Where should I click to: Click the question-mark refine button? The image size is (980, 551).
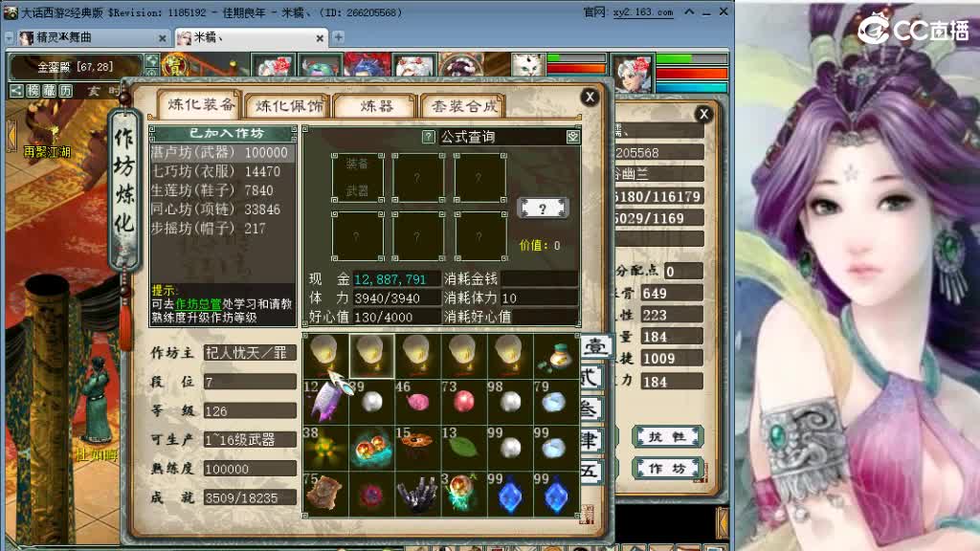(x=543, y=209)
